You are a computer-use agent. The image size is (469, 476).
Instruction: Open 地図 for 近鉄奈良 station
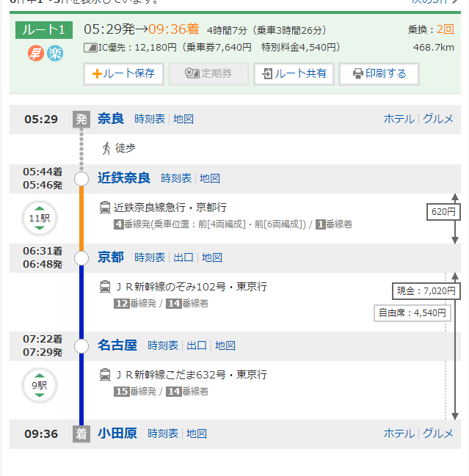(x=210, y=178)
